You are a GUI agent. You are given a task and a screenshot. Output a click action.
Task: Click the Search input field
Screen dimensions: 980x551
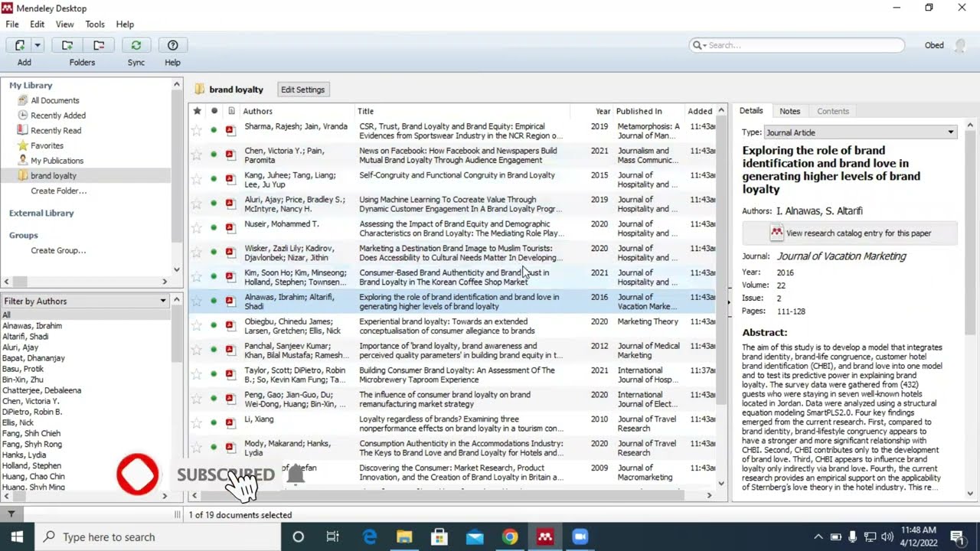pos(796,45)
